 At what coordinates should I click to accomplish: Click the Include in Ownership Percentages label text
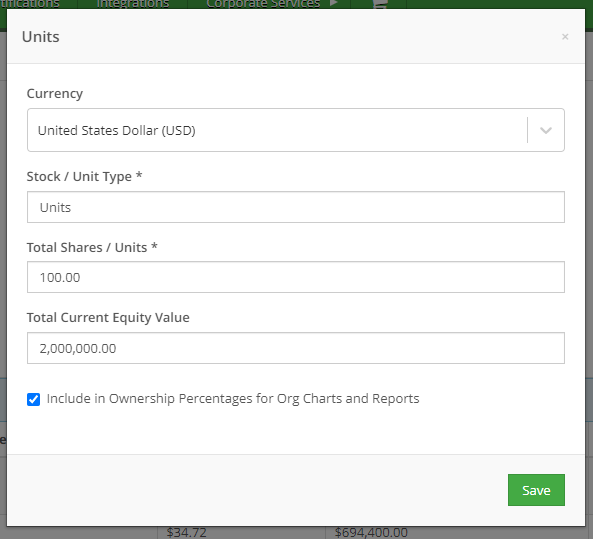tap(233, 399)
